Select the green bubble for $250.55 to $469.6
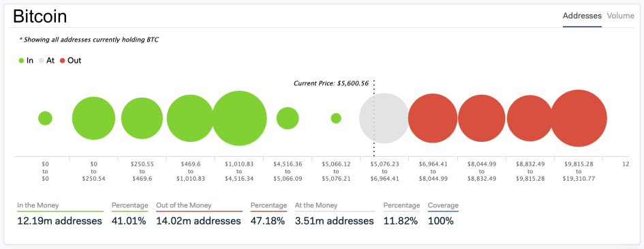 (x=142, y=118)
